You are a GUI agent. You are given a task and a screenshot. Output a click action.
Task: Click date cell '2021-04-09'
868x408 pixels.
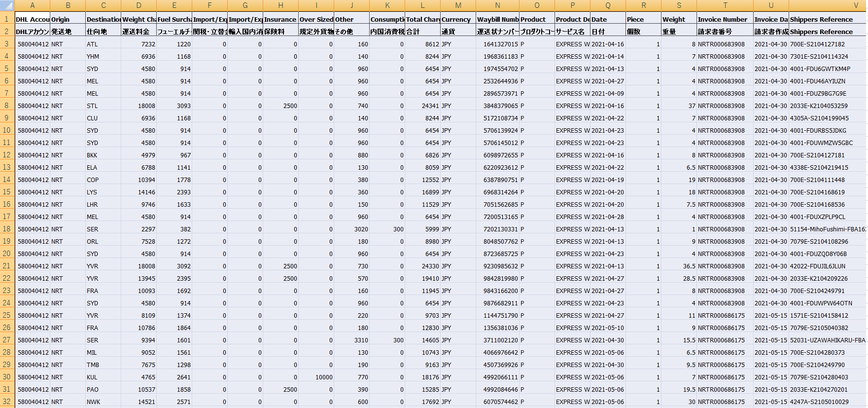click(608, 93)
